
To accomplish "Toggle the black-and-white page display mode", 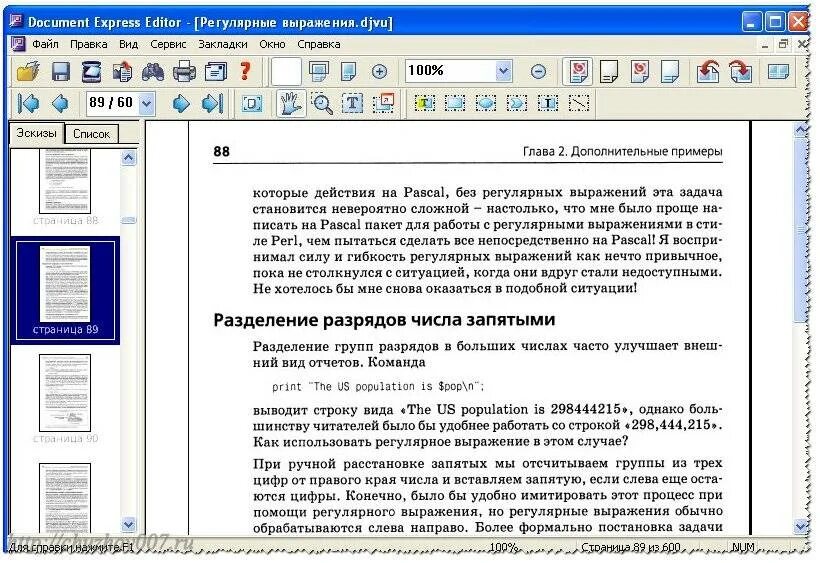I will coord(609,72).
